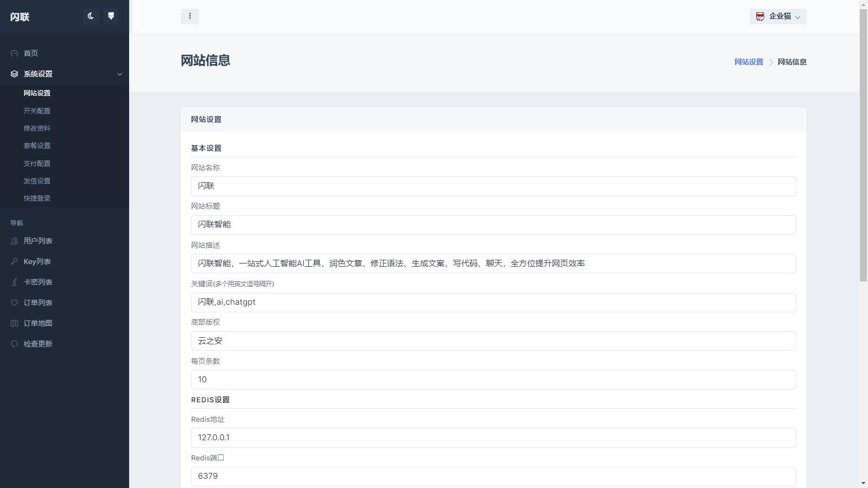Click the 用户列表 user icon
This screenshot has width=868, height=488.
coord(14,241)
